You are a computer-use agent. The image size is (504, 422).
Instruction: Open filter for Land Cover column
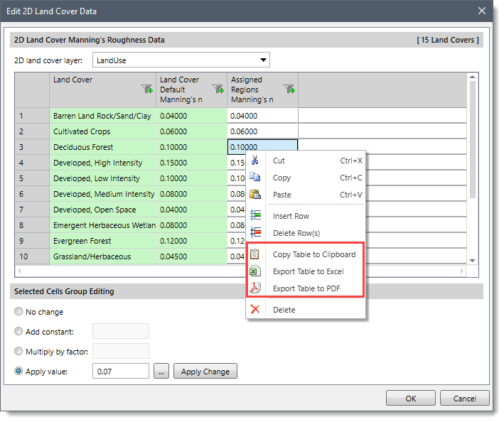pyautogui.click(x=147, y=89)
